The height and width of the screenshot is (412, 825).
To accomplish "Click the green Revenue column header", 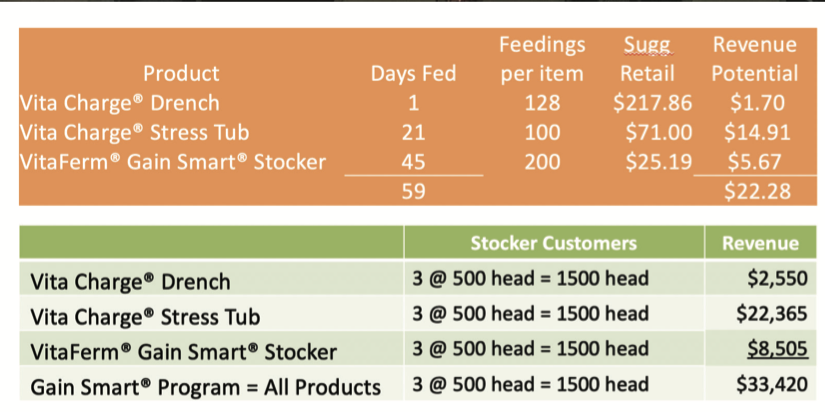I will click(760, 243).
